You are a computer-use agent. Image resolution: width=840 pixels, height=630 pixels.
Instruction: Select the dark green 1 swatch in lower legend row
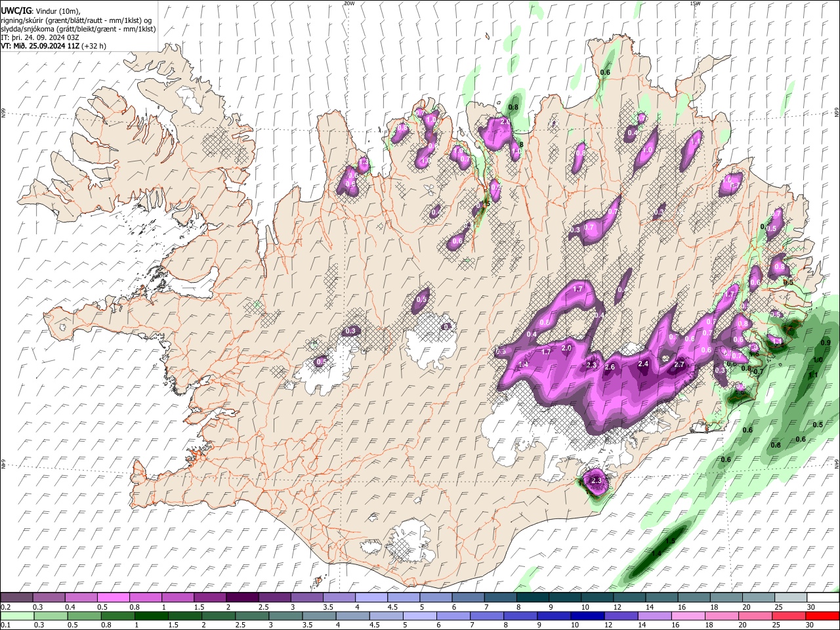[x=151, y=616]
